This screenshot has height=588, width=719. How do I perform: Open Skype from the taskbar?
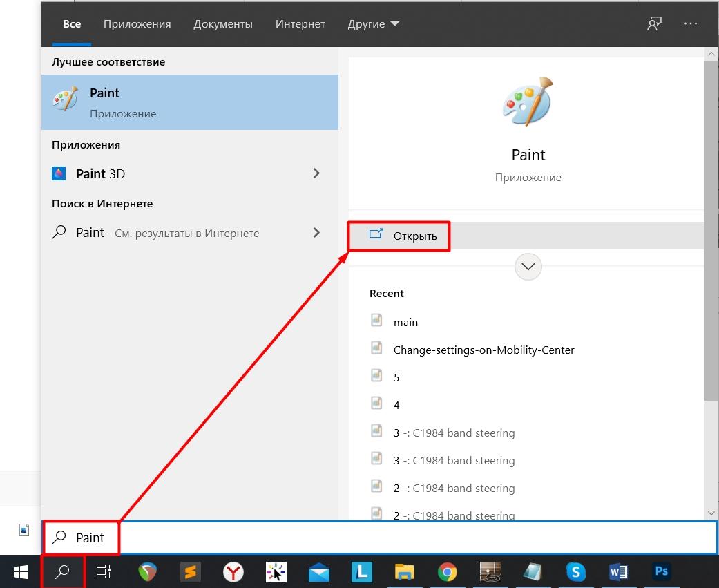tap(575, 572)
